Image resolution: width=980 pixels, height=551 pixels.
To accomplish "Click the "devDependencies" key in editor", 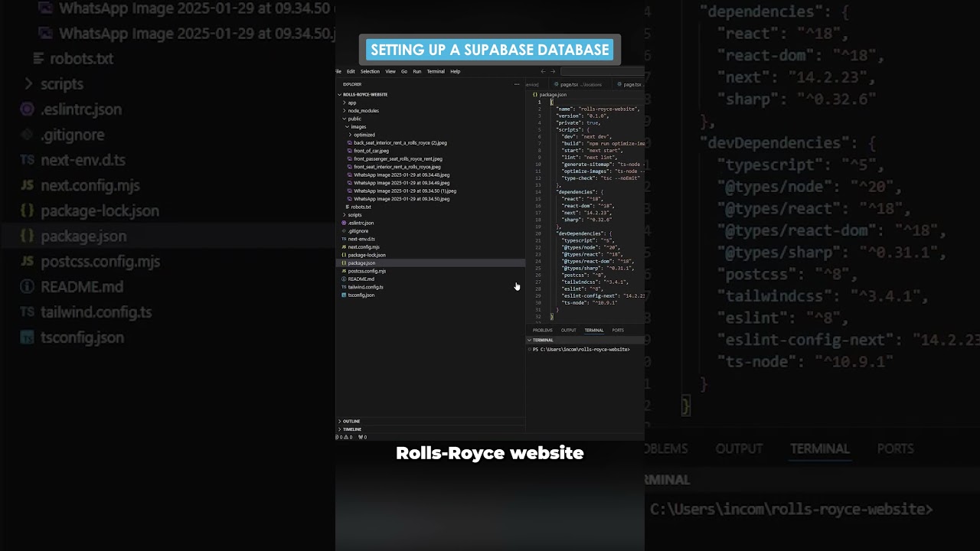I will coord(580,233).
